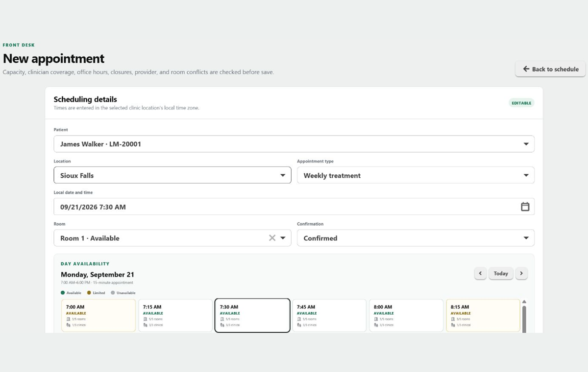This screenshot has height=372, width=588.
Task: Click the rooms icon in the 7:30 AM slot
Action: click(222, 319)
